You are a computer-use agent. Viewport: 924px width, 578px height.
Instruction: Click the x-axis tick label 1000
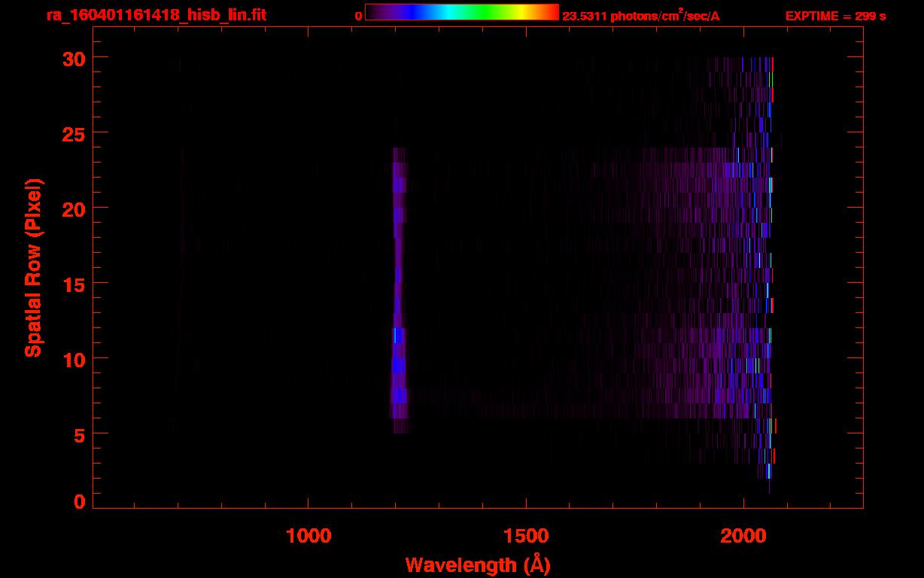coord(309,536)
